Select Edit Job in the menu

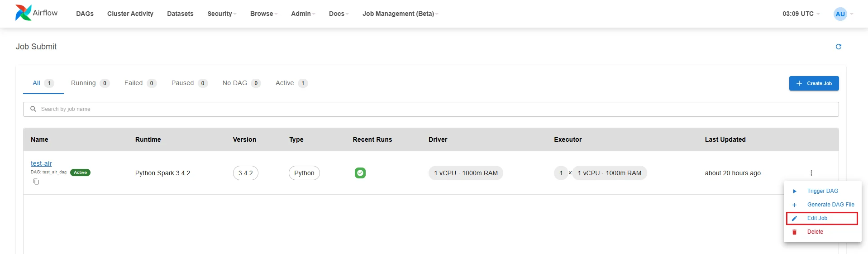[x=822, y=218]
